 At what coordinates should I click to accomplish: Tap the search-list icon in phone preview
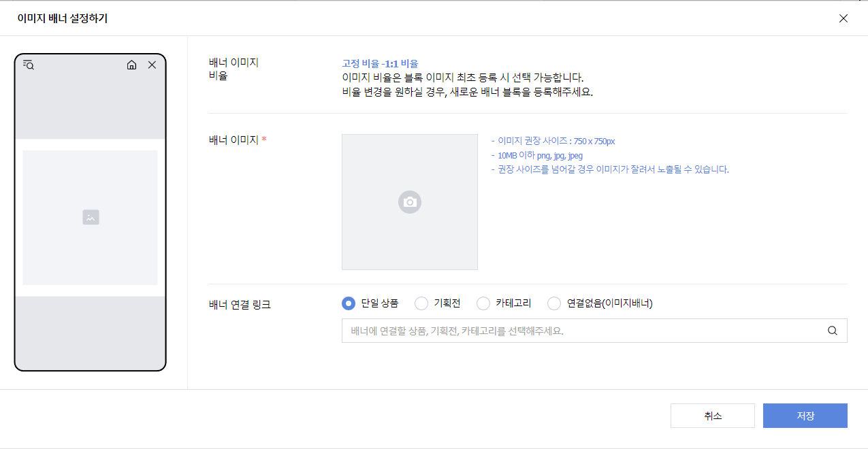click(x=28, y=65)
